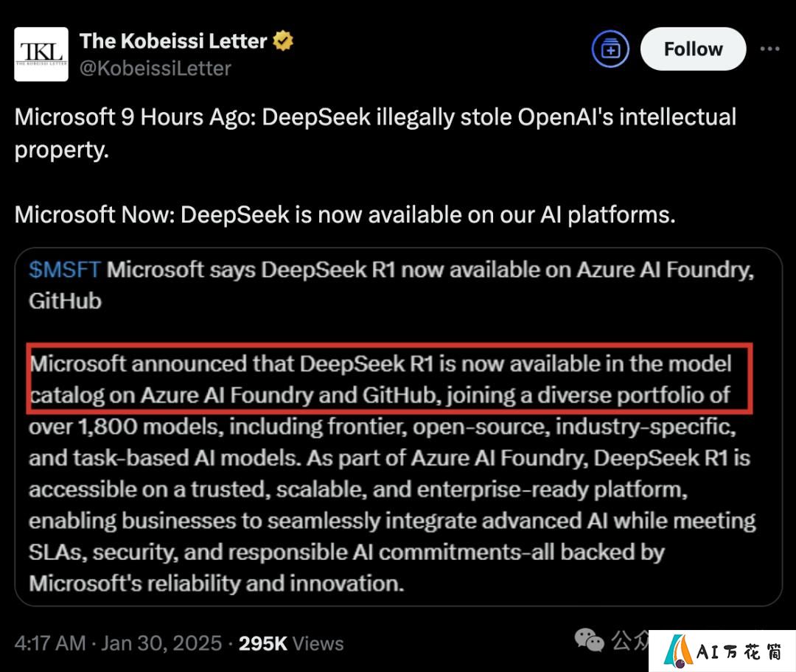796x672 pixels.
Task: Click the WeChat logo watermark
Action: [589, 640]
